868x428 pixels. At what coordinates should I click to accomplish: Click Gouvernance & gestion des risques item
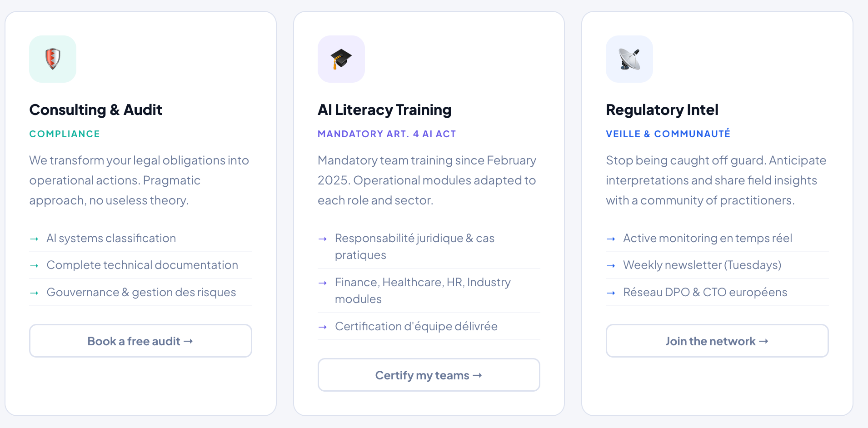[x=141, y=292]
